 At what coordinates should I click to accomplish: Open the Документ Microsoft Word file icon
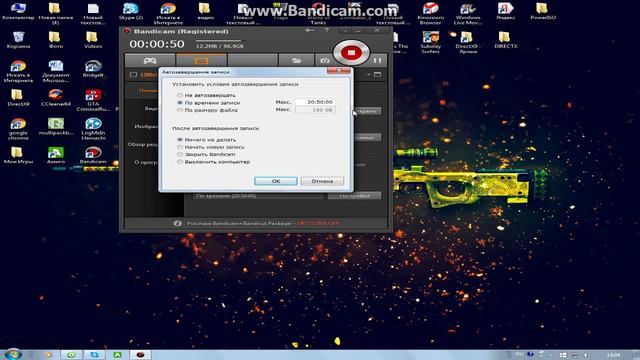(56, 71)
